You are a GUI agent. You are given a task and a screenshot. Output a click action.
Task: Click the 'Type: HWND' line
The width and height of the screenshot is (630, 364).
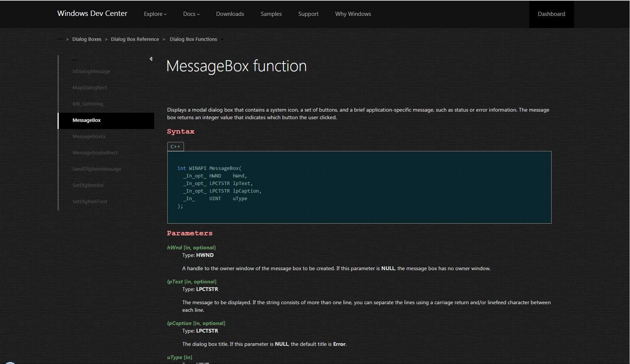(198, 255)
